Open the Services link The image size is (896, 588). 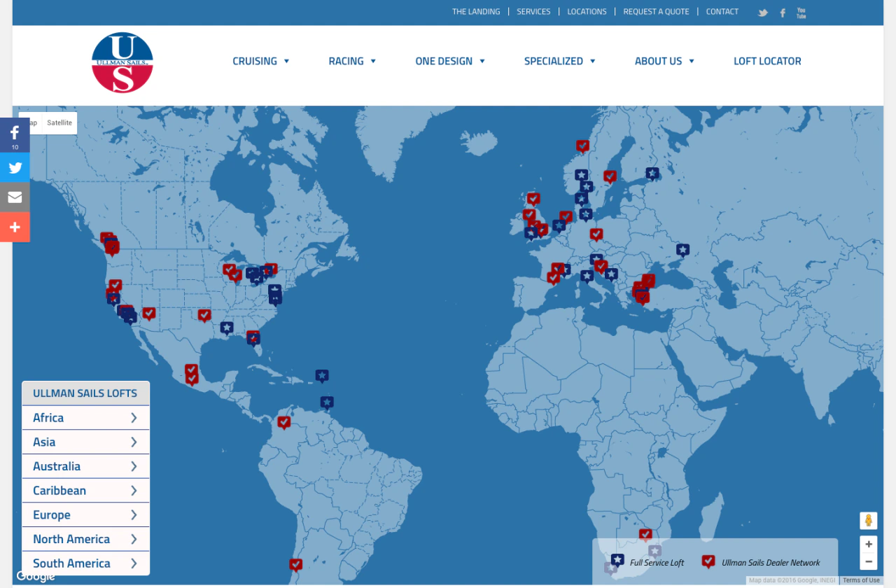[x=533, y=12]
